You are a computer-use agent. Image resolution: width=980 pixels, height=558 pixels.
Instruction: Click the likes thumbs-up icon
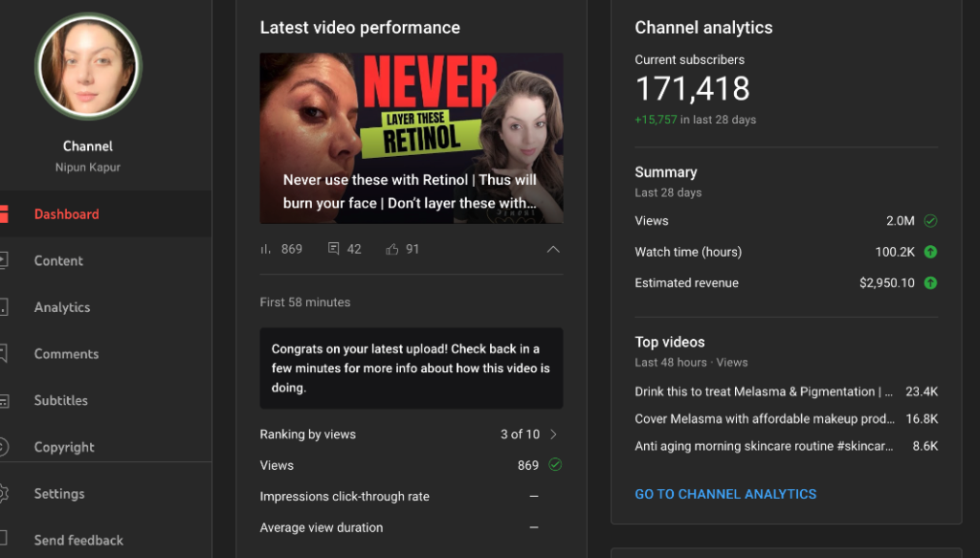tap(391, 249)
